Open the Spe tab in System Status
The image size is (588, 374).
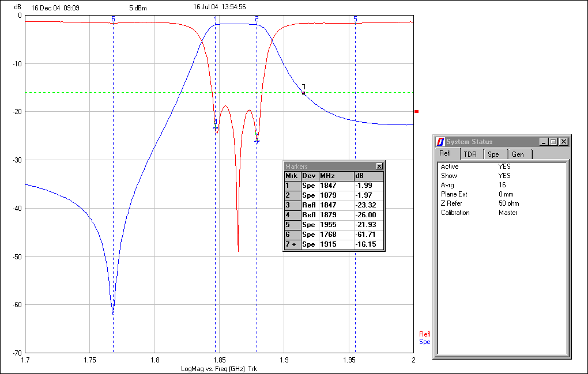pyautogui.click(x=493, y=154)
